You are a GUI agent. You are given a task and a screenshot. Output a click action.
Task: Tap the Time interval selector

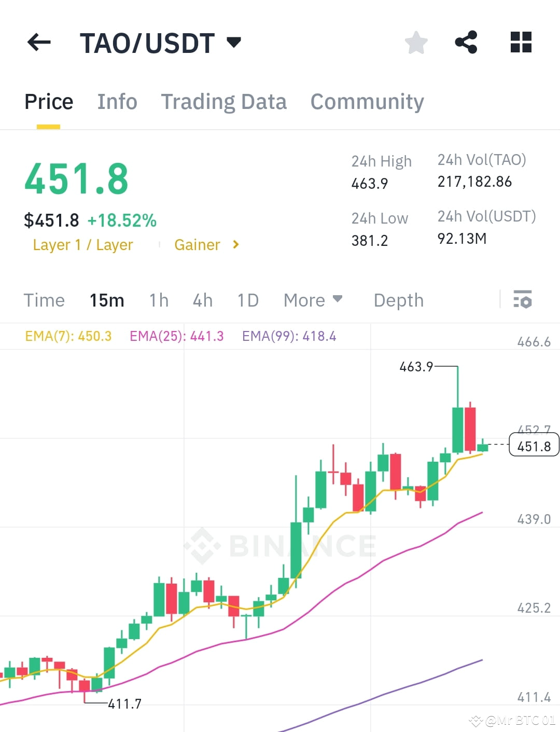click(44, 300)
